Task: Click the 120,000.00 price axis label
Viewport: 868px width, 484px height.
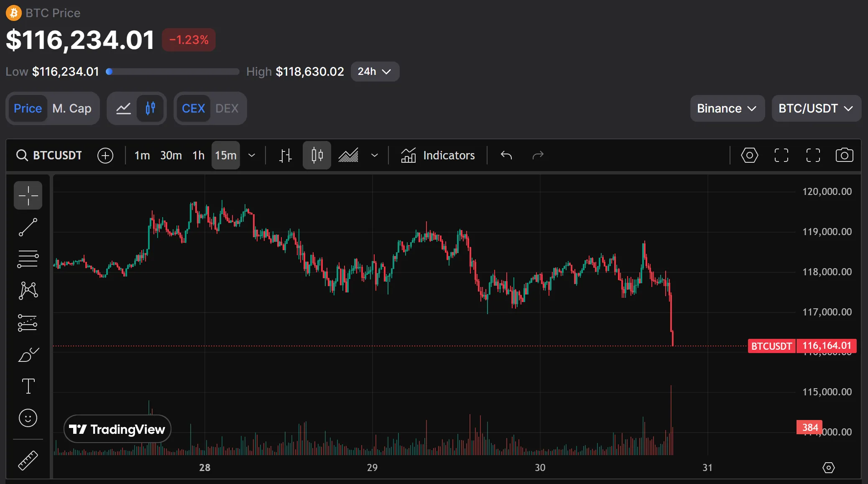Action: coord(827,192)
